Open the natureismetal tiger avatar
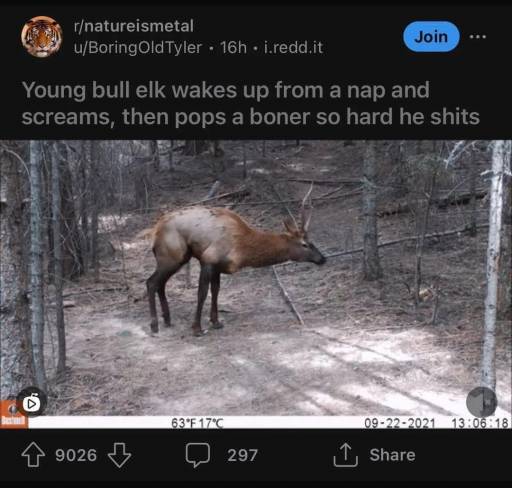This screenshot has height=488, width=512. 42,37
